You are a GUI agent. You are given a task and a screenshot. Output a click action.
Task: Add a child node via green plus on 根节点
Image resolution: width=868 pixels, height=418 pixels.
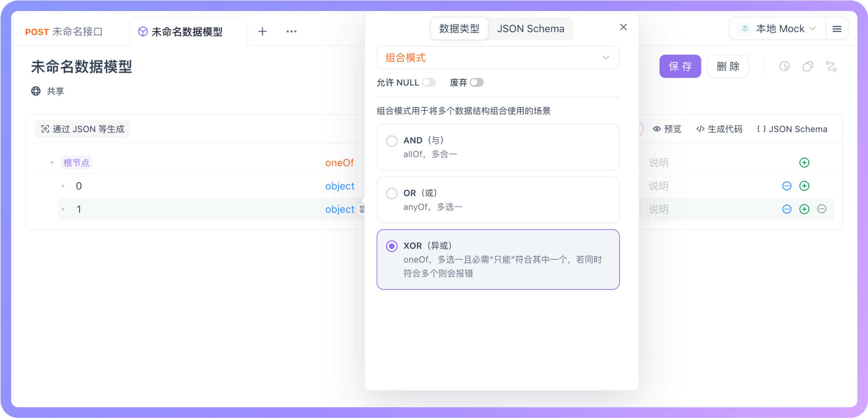coord(804,163)
